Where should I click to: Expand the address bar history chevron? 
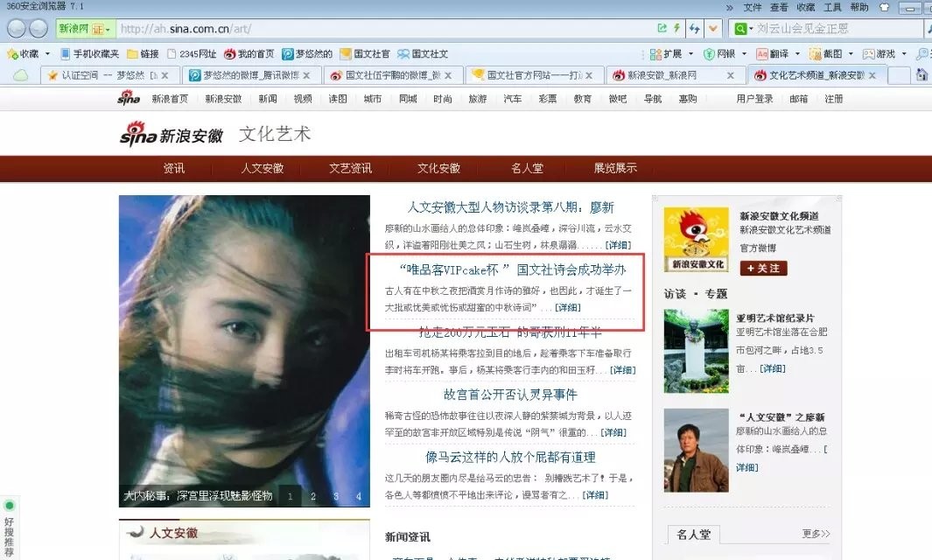coord(713,28)
